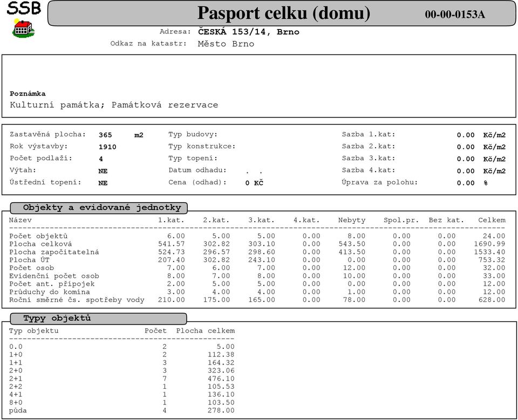Click the '1.kat.' column header

[x=171, y=220]
